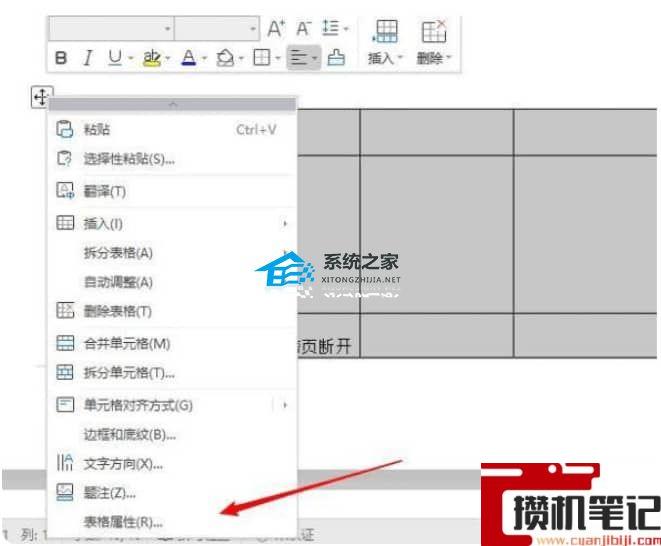Expand highlight color dropdown arrow

pos(167,58)
